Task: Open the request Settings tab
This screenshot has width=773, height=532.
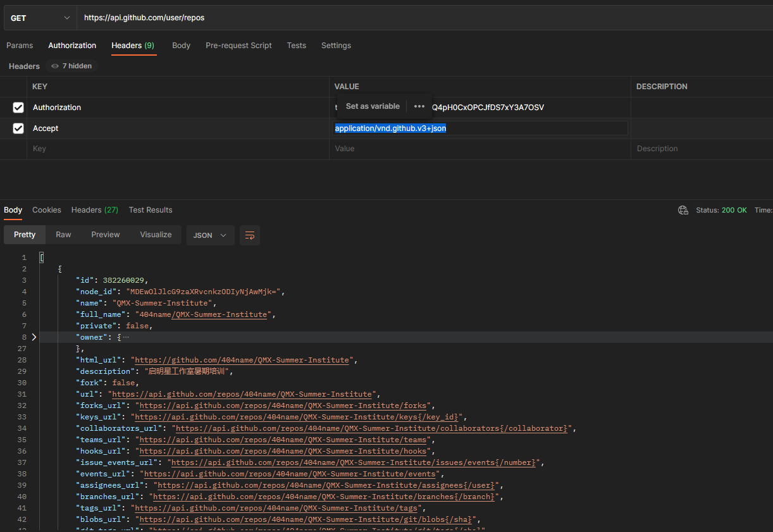Action: 336,46
